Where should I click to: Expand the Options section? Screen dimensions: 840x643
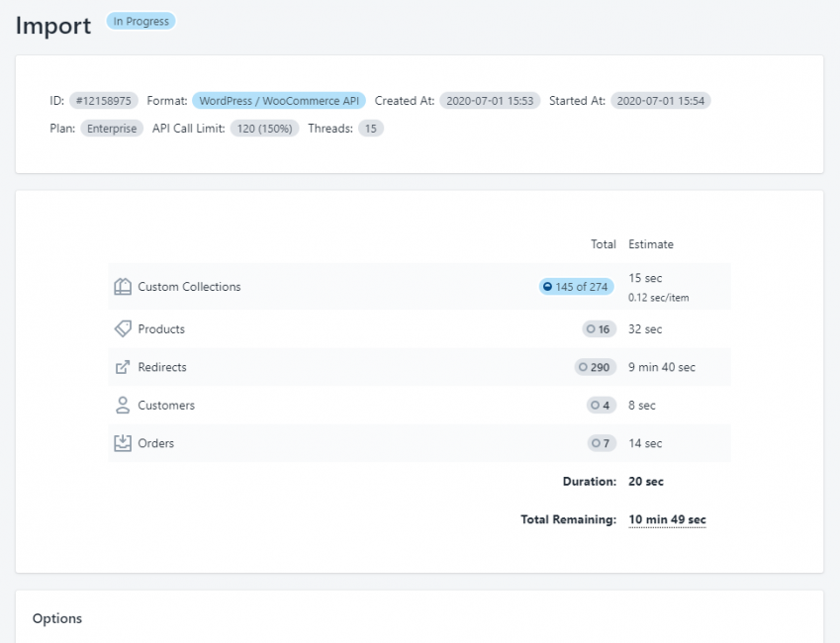pyautogui.click(x=56, y=618)
